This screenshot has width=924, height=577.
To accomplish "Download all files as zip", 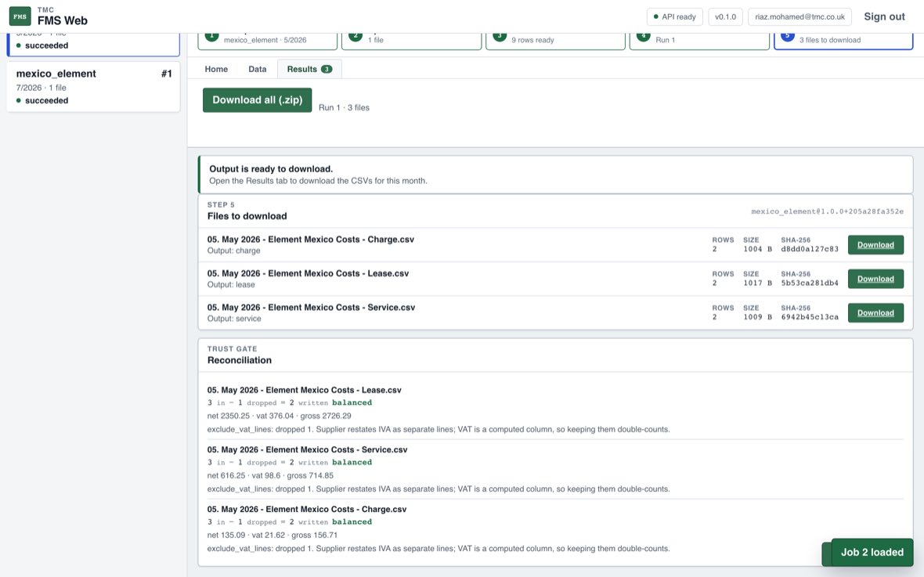I will point(258,100).
